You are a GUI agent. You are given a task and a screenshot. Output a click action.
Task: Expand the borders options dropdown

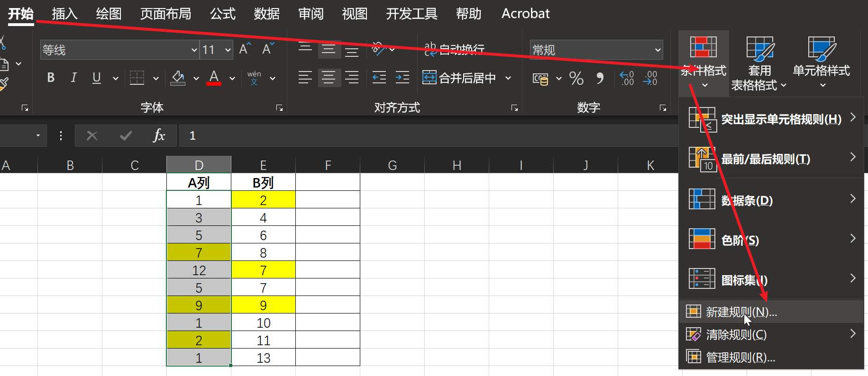coord(155,78)
